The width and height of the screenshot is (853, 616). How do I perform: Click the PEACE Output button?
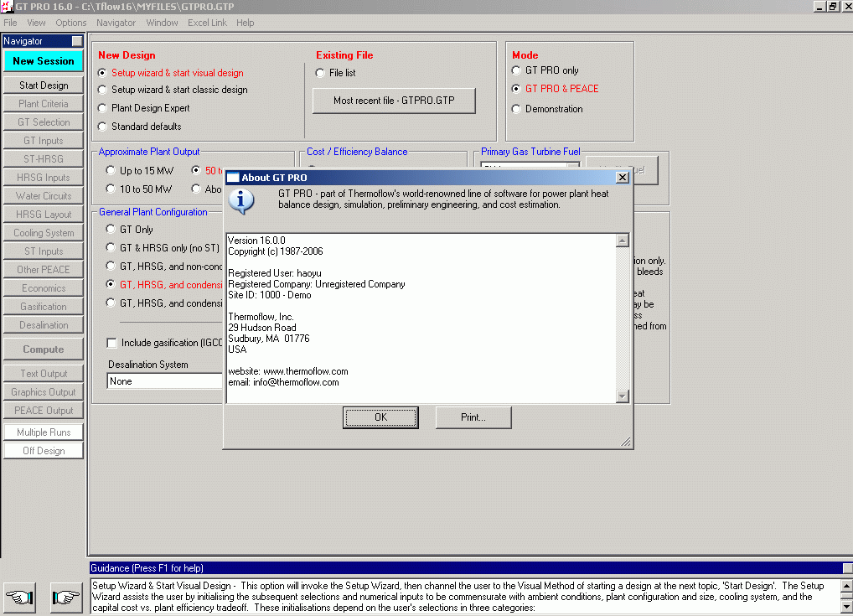pos(44,411)
